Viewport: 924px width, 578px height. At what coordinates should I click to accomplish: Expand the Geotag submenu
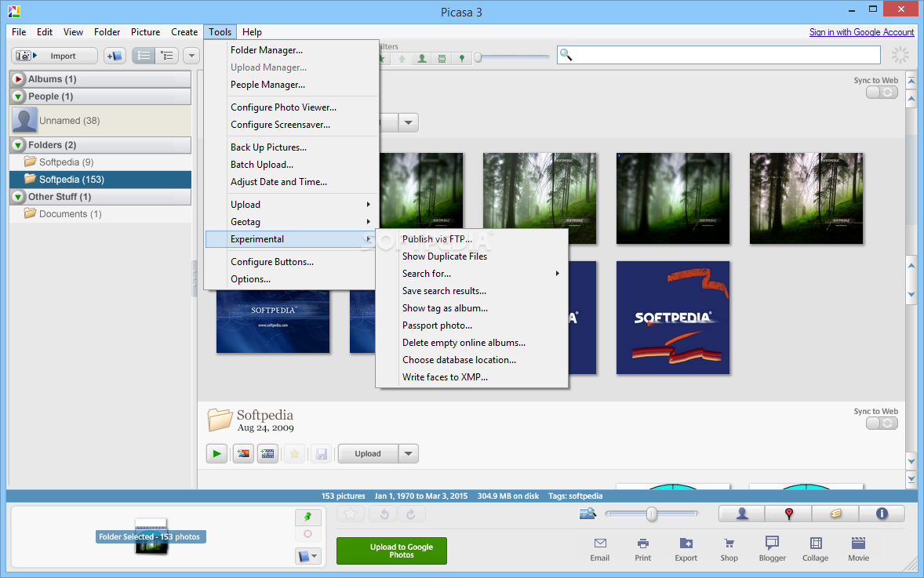point(291,221)
